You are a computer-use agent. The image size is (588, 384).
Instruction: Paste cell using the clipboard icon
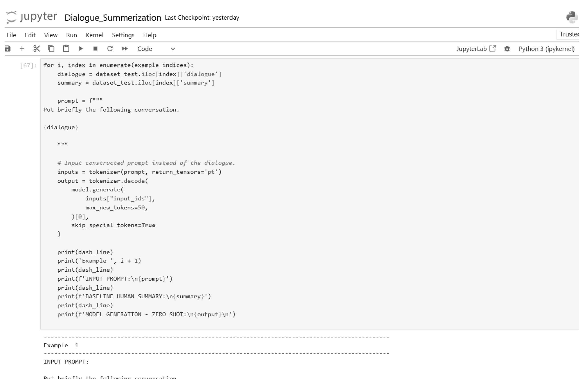(66, 49)
